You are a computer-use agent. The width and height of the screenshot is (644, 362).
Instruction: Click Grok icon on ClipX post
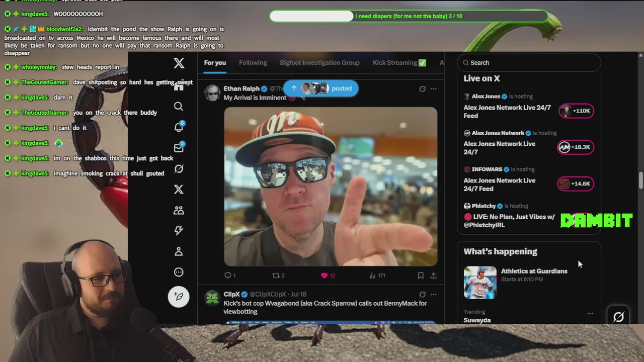[x=422, y=294]
